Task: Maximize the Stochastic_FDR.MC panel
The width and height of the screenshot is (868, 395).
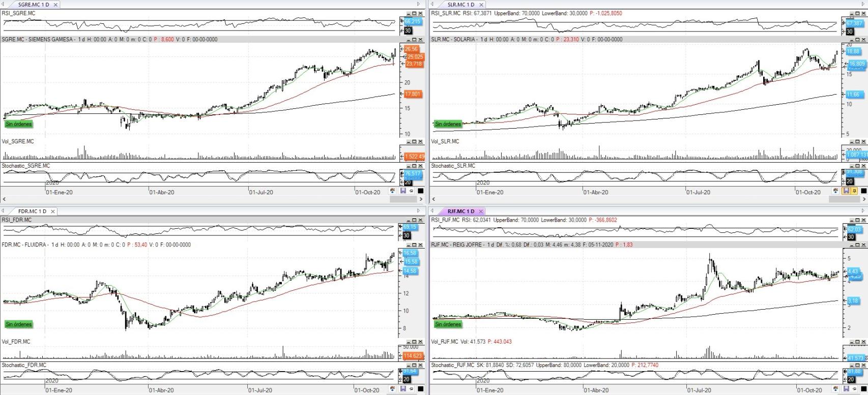Action: point(415,365)
